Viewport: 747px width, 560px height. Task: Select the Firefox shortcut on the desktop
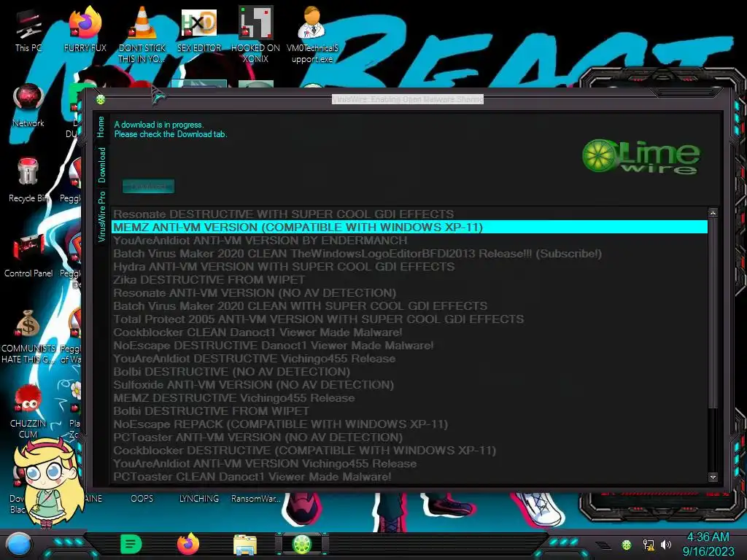(85, 29)
